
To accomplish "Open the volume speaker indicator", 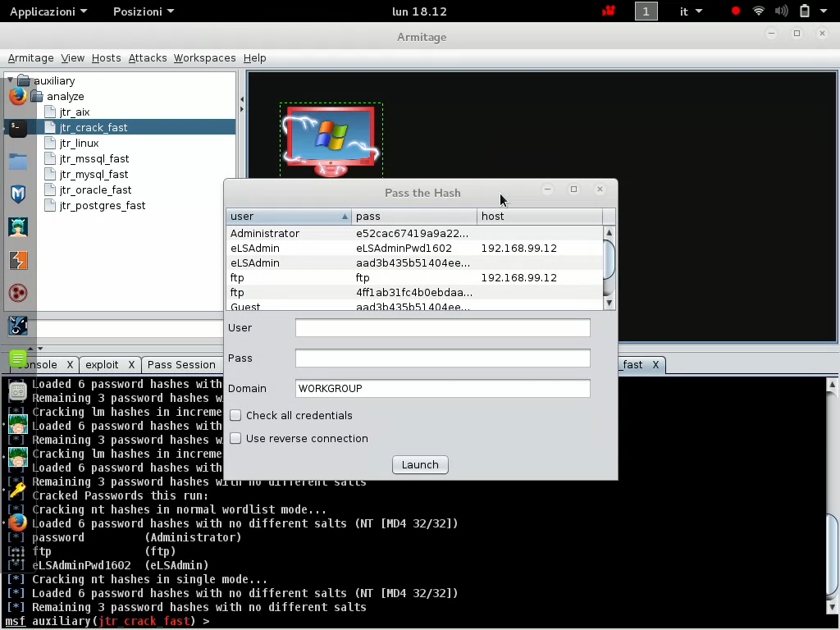I will (782, 11).
